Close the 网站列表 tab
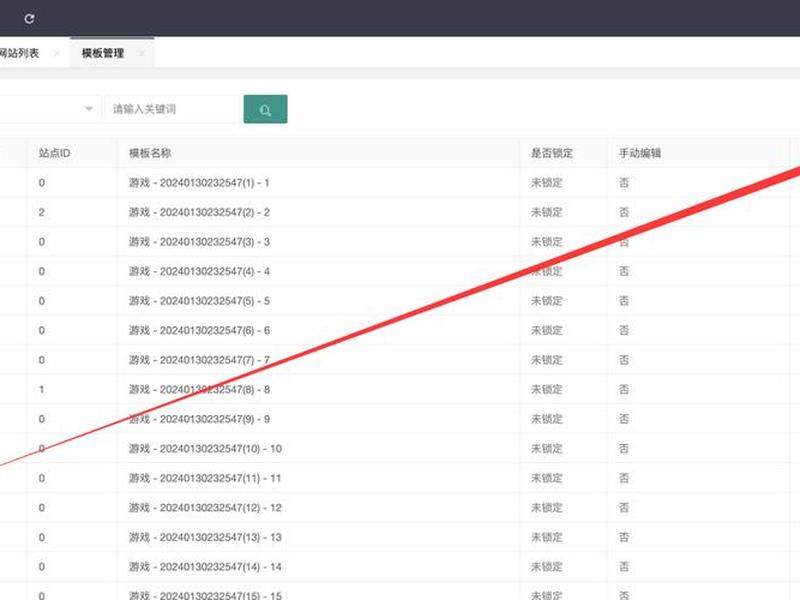800x600 pixels. 57,53
